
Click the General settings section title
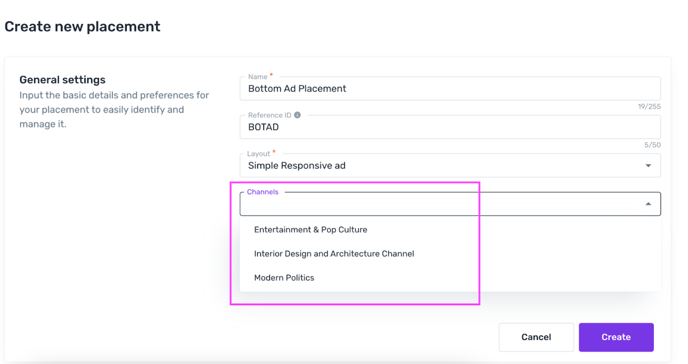click(62, 80)
